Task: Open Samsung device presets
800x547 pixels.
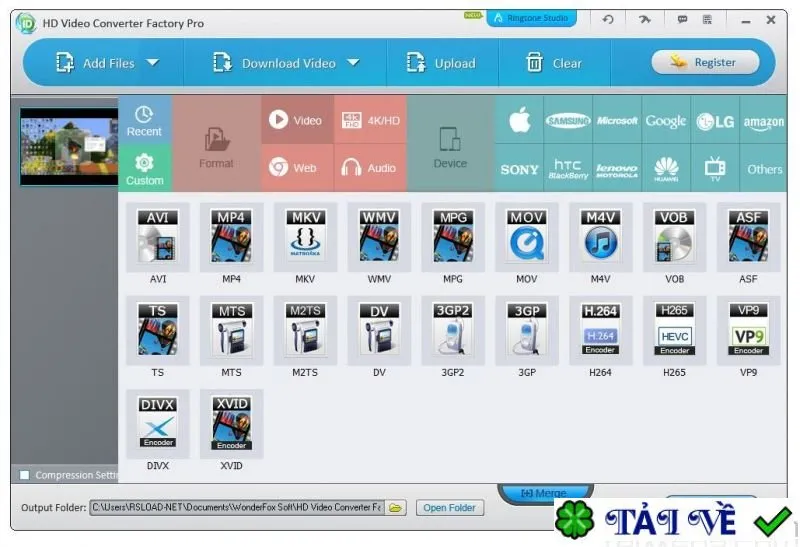Action: (568, 120)
